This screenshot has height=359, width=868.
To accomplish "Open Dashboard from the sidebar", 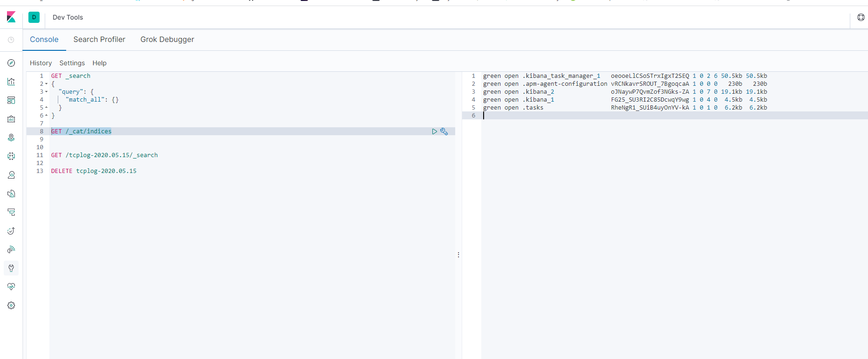I will (x=11, y=100).
